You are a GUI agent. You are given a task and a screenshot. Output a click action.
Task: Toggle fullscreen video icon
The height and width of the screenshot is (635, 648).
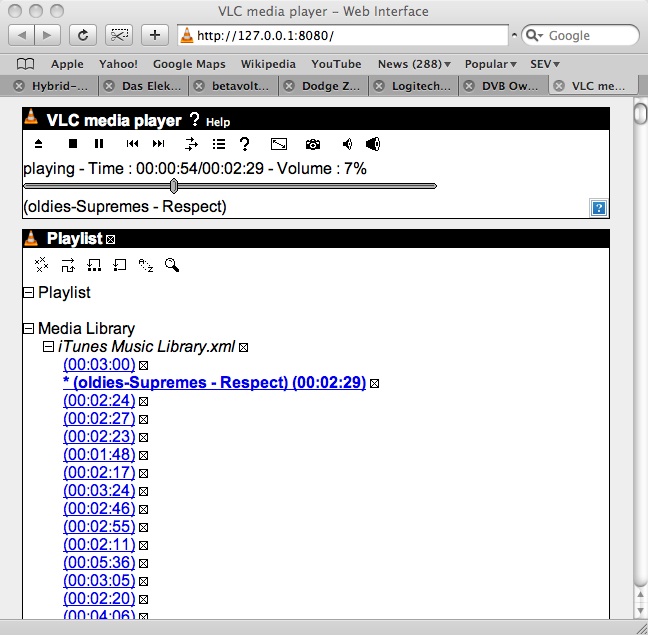pyautogui.click(x=279, y=144)
